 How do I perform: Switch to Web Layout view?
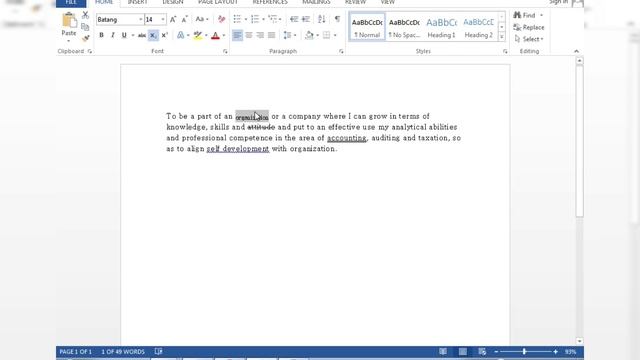[482, 351]
